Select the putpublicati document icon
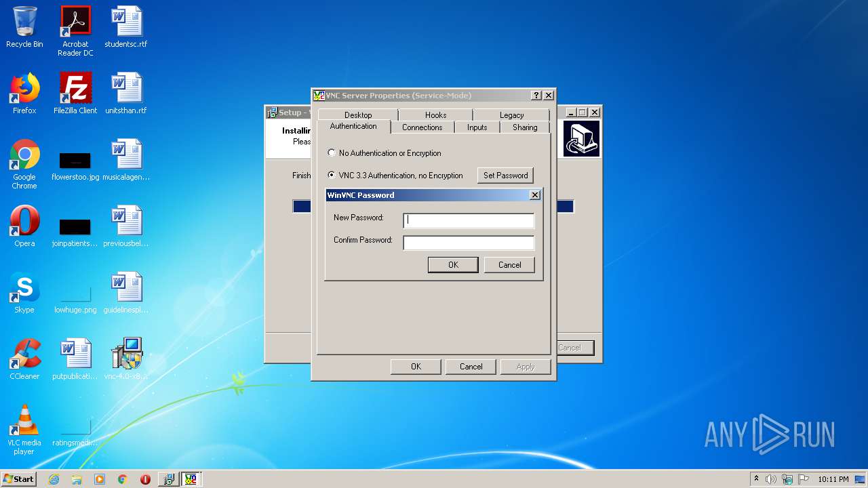868x488 pixels. (x=75, y=359)
